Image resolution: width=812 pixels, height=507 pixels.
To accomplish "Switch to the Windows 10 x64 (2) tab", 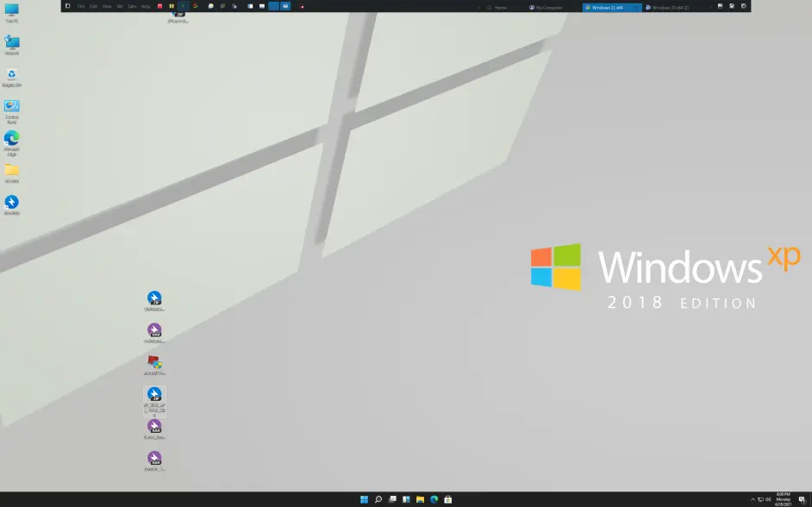I will 669,7.
